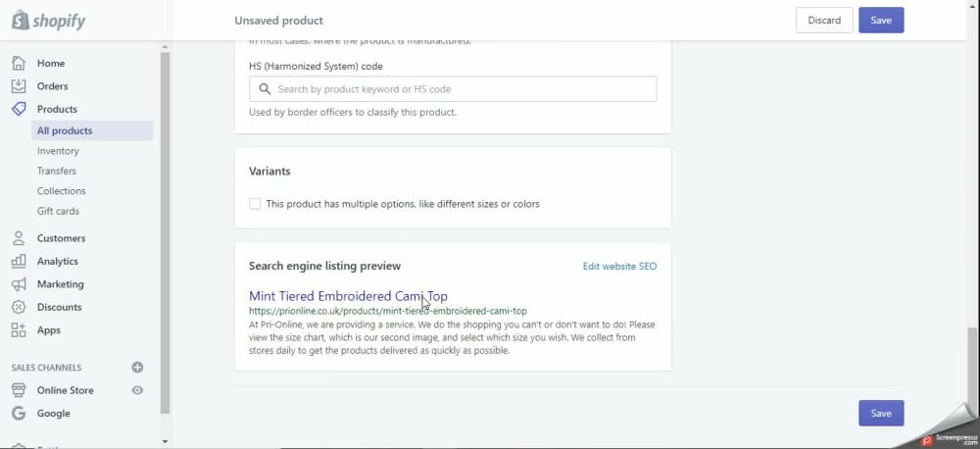Image resolution: width=980 pixels, height=449 pixels.
Task: Enable multiple options variants checkbox
Action: pos(255,204)
